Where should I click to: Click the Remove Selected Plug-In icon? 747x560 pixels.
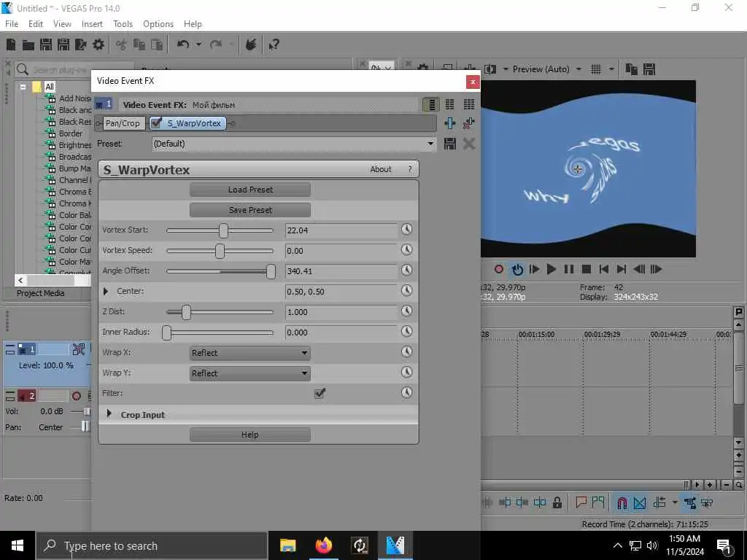tap(468, 123)
